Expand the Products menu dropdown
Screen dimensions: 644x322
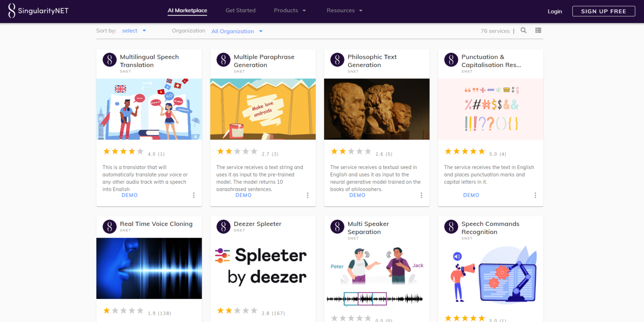point(290,10)
